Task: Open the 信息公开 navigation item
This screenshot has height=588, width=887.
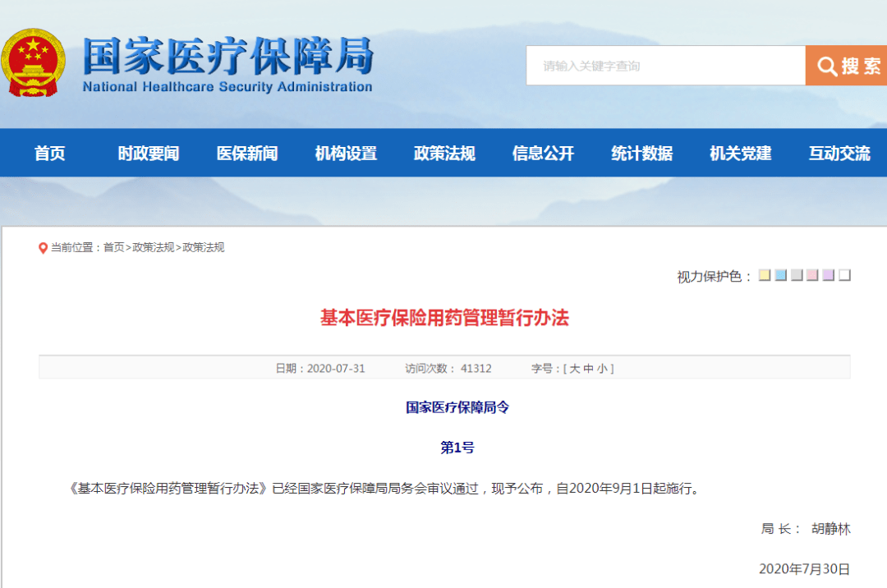Action: point(543,154)
